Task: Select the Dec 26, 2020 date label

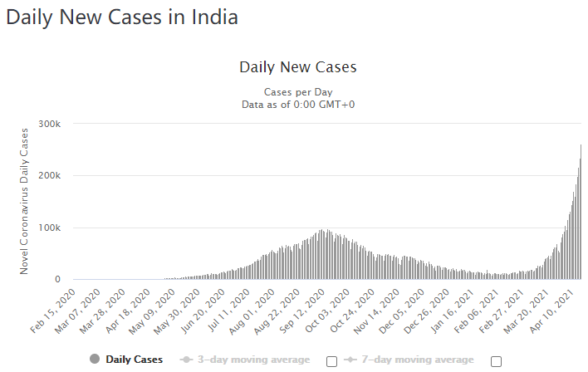Action: click(x=423, y=309)
